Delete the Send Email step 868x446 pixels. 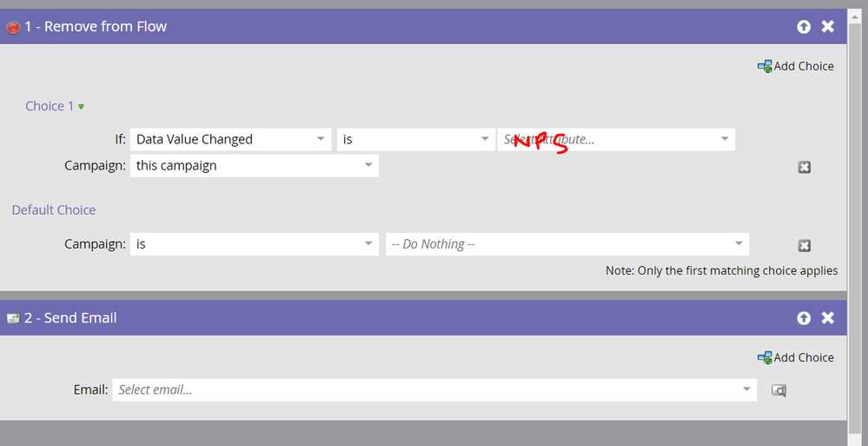[x=827, y=318]
